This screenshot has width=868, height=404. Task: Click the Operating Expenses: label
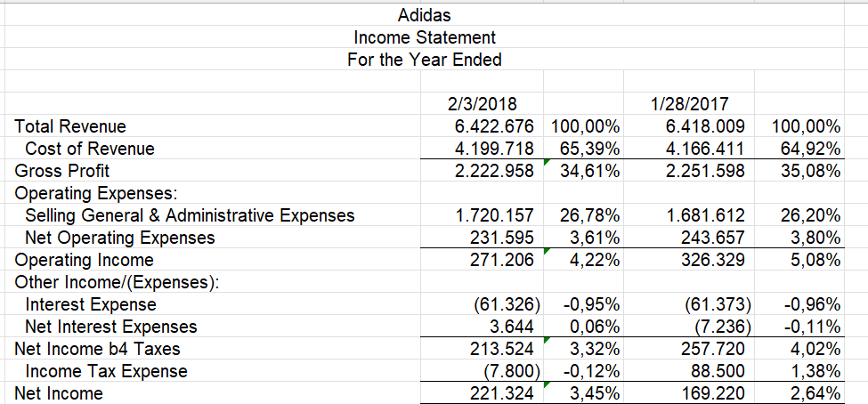pos(96,193)
